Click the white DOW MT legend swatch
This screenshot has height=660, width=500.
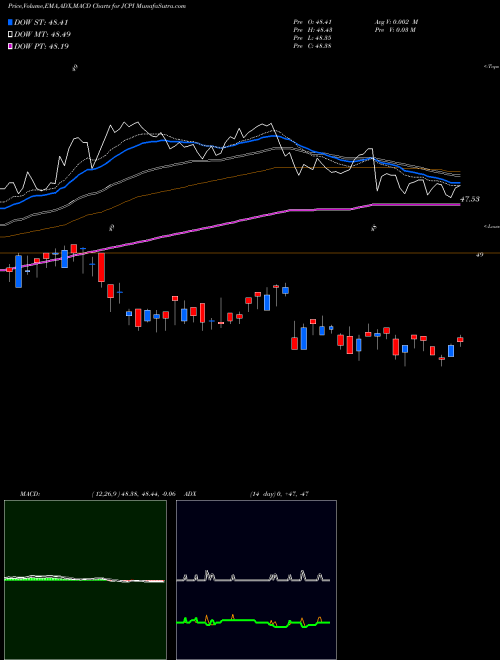pos(11,35)
